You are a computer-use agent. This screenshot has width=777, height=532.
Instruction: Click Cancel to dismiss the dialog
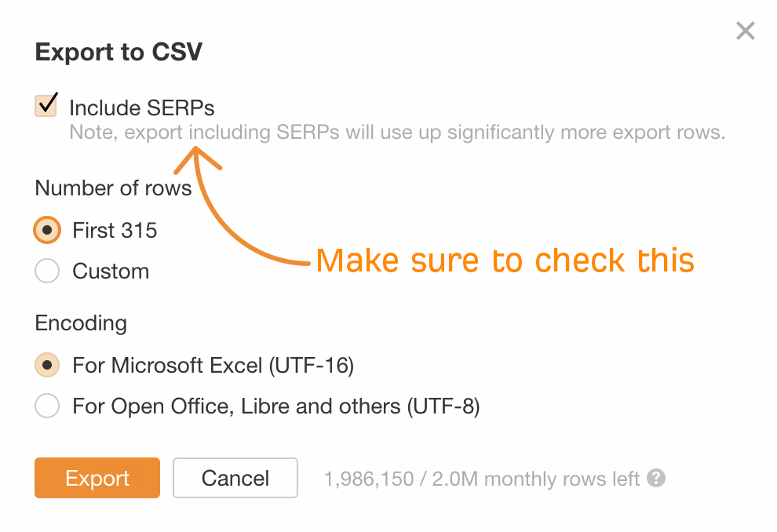[235, 478]
